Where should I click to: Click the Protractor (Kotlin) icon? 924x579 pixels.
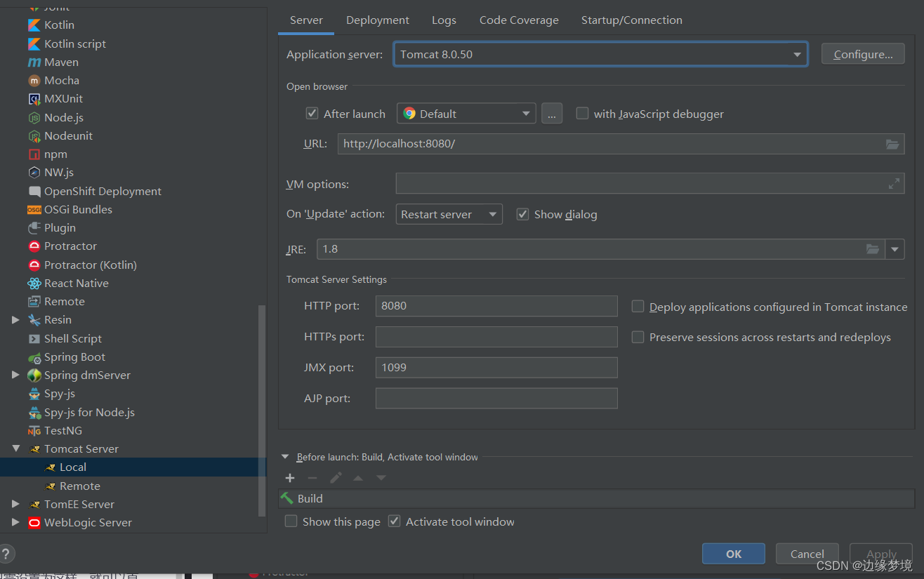tap(34, 265)
